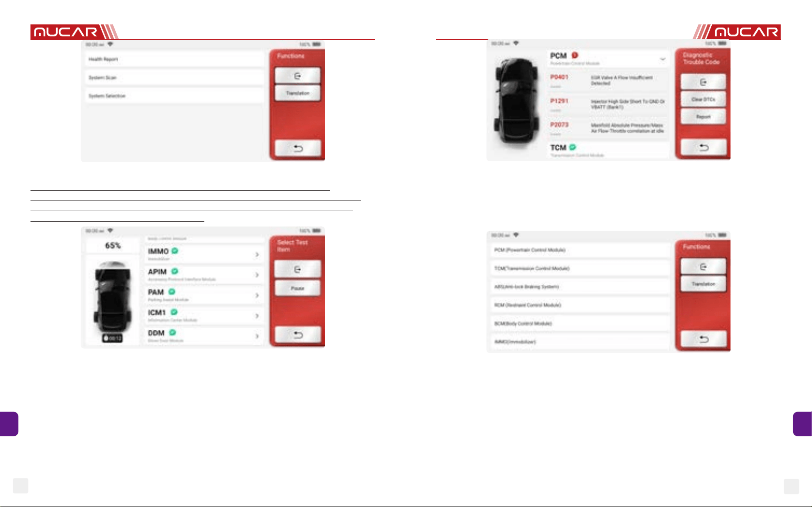Open the DDM row chevron
Viewport: 812px width, 507px height.
coord(257,336)
